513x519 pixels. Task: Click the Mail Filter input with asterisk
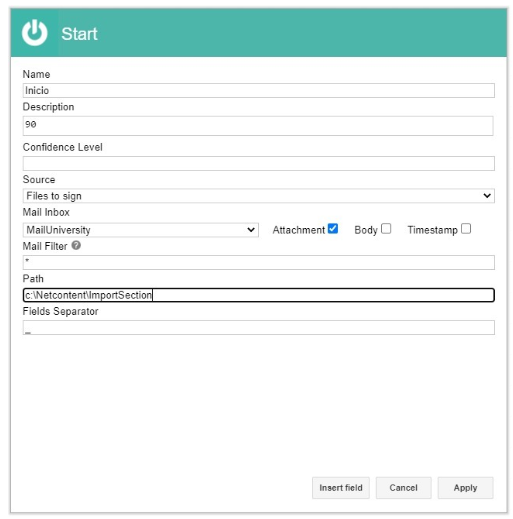click(x=259, y=262)
